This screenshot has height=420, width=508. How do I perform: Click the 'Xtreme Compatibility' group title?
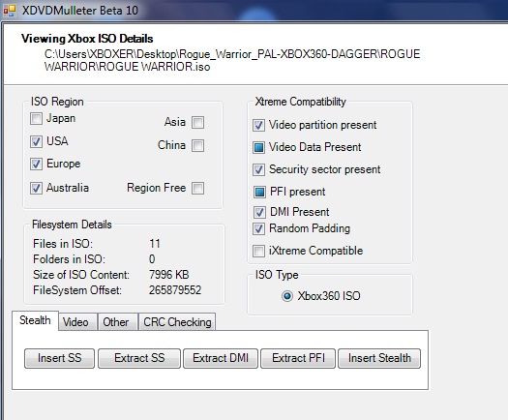pyautogui.click(x=300, y=102)
